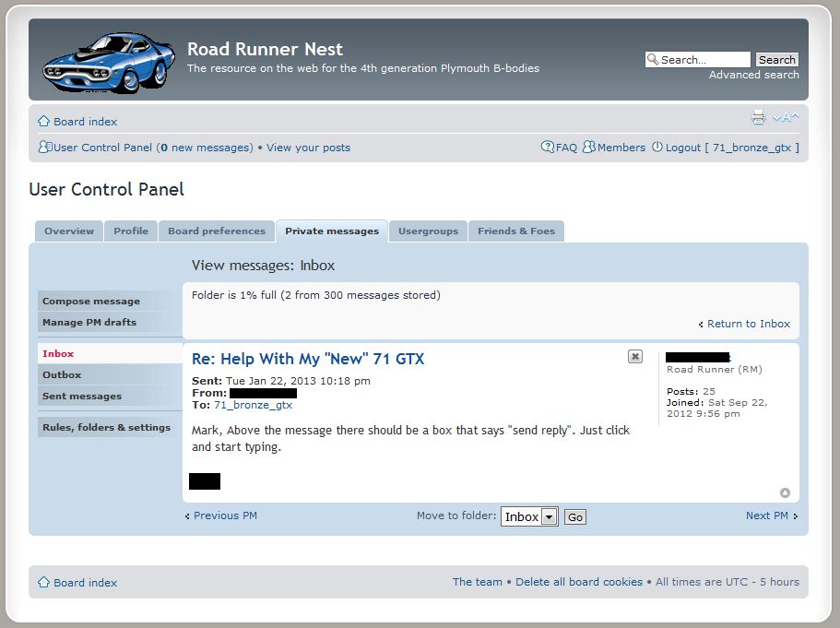
Task: Go to the Next PM link
Action: pyautogui.click(x=767, y=516)
